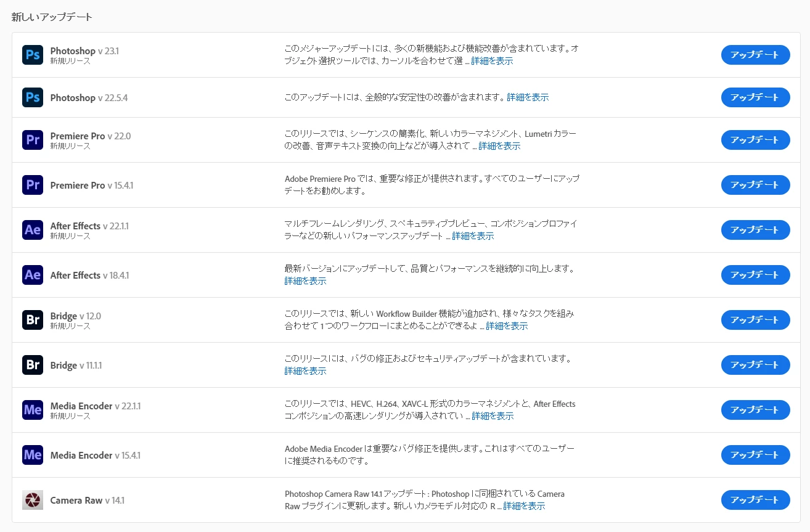
Task: Click the Premiere Pro v 22.0 name text
Action: [x=91, y=136]
